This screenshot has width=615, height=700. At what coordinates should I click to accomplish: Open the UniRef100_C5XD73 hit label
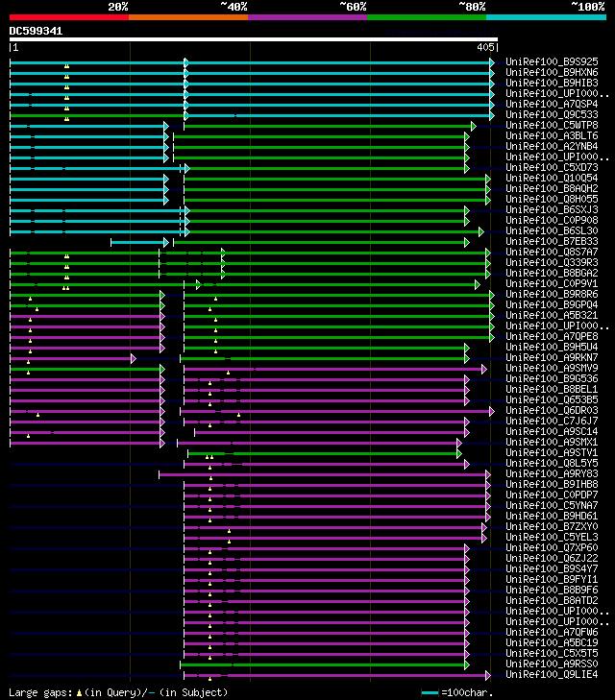tap(552, 167)
